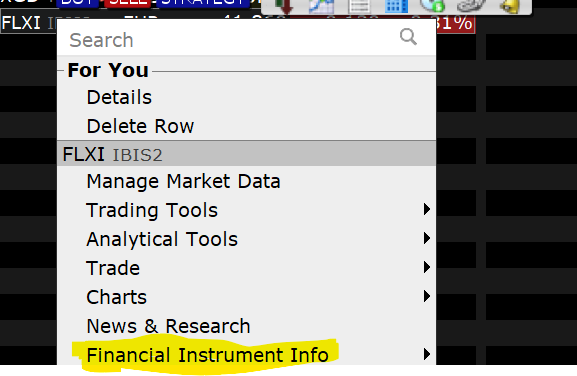The width and height of the screenshot is (577, 376).
Task: Click the globe with dollar icon
Action: pos(432,6)
